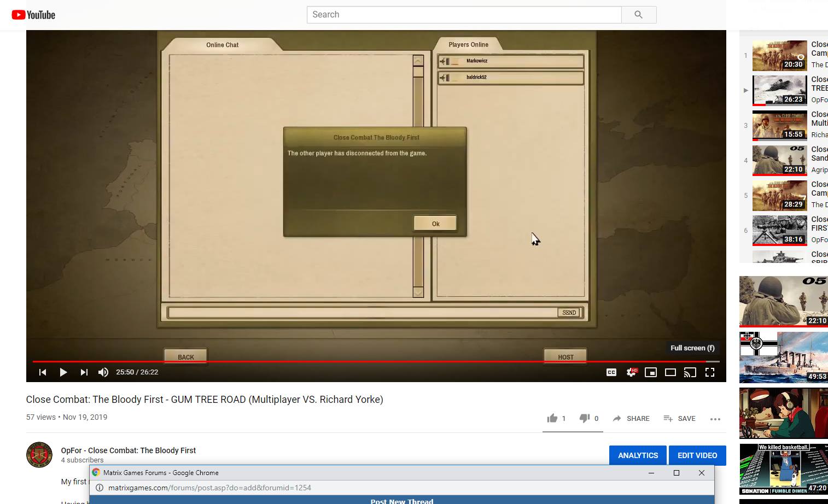Click the EDIT VIDEO button
This screenshot has height=504, width=828.
click(697, 455)
